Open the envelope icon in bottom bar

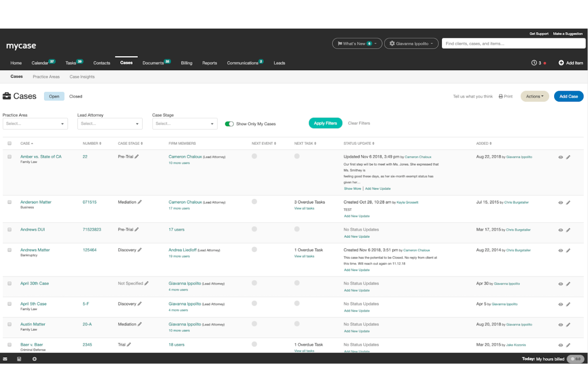point(5,359)
